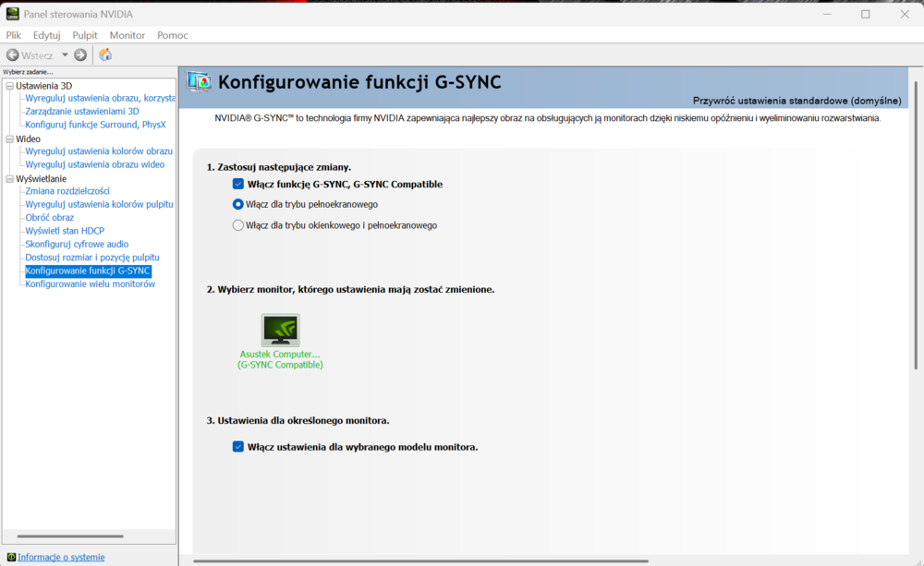The width and height of the screenshot is (924, 566).
Task: Open the Plik menu
Action: pyautogui.click(x=14, y=35)
